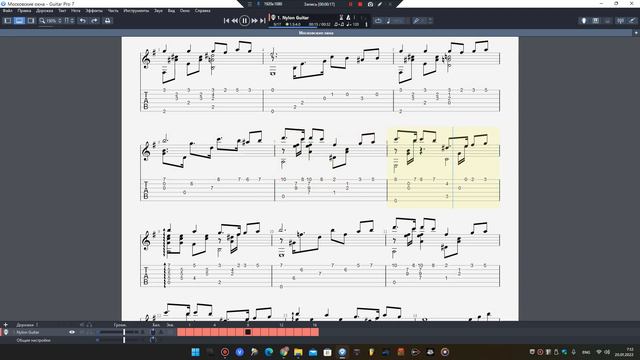Viewport: 640px width, 360px height.
Task: Open the document tabs dropdown arrow
Action: tap(636, 33)
